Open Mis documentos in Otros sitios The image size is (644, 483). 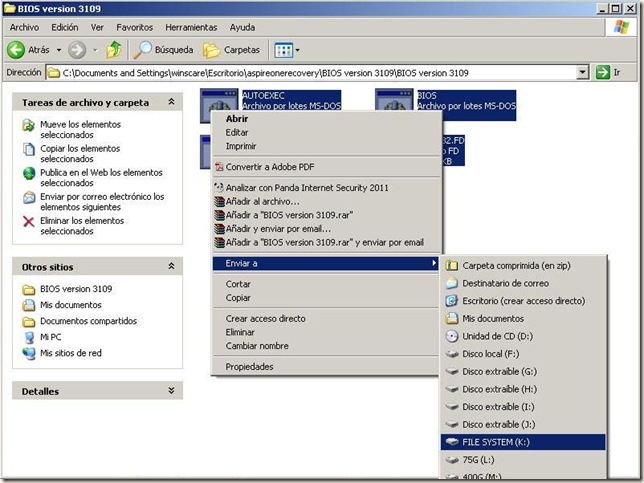tap(71, 305)
